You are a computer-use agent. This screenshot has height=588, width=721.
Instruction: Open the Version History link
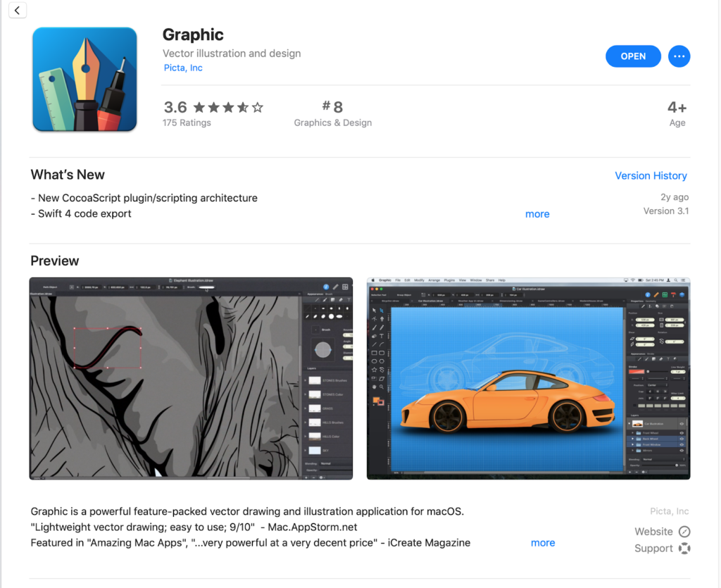[651, 175]
